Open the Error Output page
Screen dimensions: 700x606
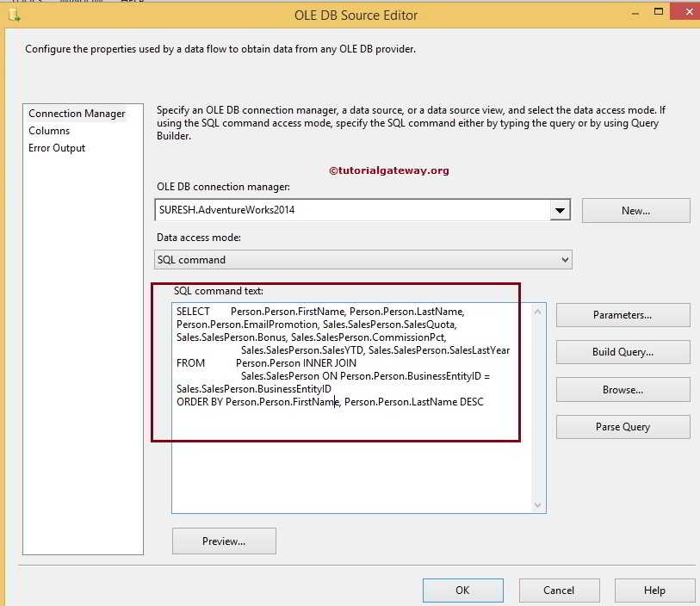(57, 148)
